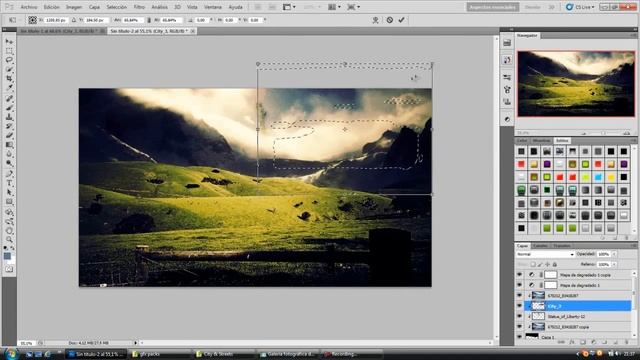Select the Eyedropper tool
The image size is (640, 360).
9,87
